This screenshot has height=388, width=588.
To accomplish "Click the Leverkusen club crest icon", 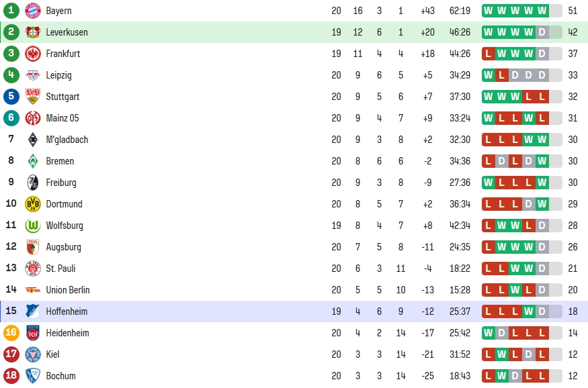I will pos(33,32).
